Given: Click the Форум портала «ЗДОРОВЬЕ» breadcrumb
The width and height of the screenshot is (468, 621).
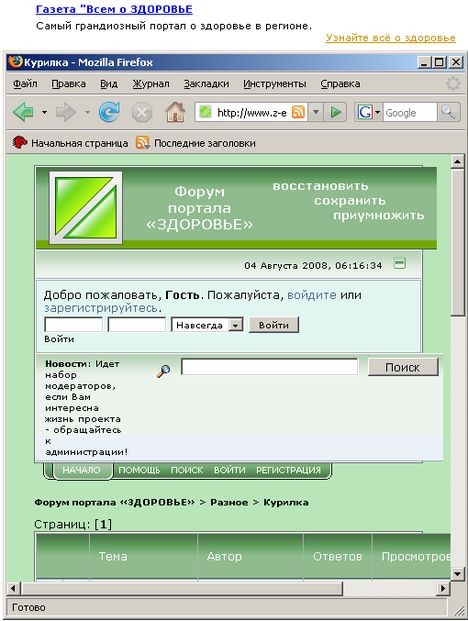Looking at the screenshot, I should pyautogui.click(x=114, y=502).
